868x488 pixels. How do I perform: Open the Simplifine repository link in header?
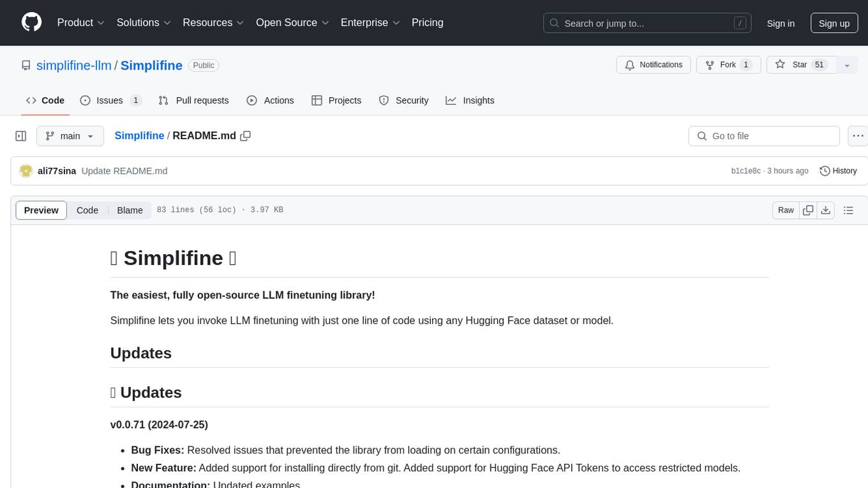click(151, 65)
